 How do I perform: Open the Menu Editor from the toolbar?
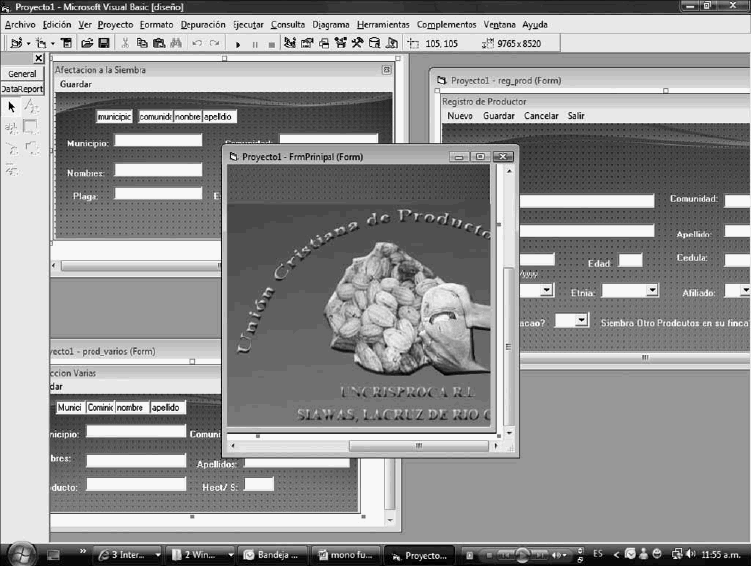pyautogui.click(x=66, y=44)
